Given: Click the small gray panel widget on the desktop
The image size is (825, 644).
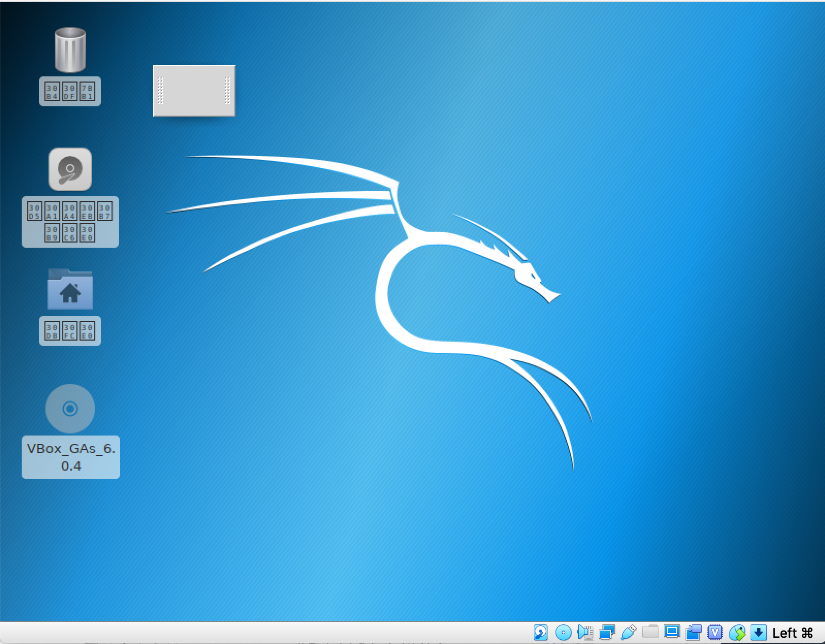Looking at the screenshot, I should [x=194, y=91].
